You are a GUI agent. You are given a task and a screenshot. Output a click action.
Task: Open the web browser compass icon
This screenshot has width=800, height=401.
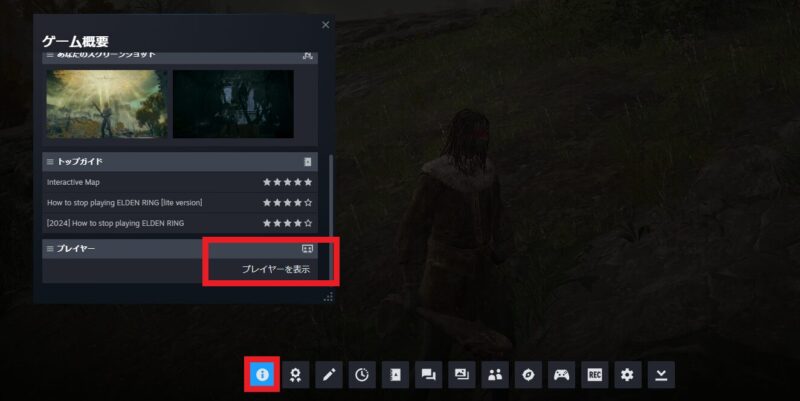click(x=528, y=375)
